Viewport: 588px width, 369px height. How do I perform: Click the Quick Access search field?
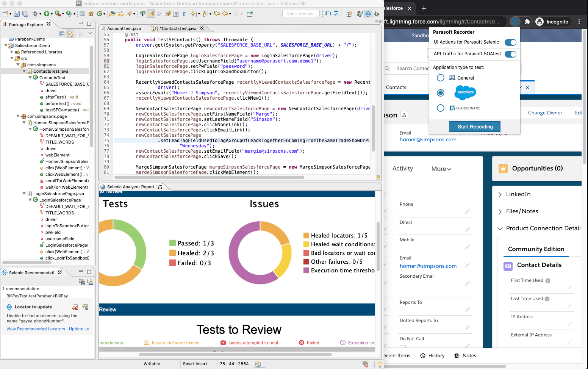click(300, 14)
